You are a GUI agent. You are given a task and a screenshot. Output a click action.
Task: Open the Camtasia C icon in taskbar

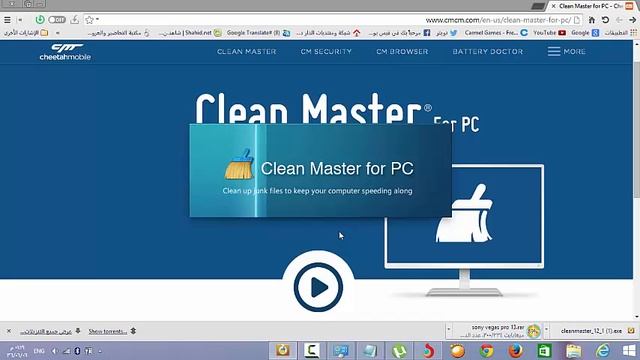point(312,351)
